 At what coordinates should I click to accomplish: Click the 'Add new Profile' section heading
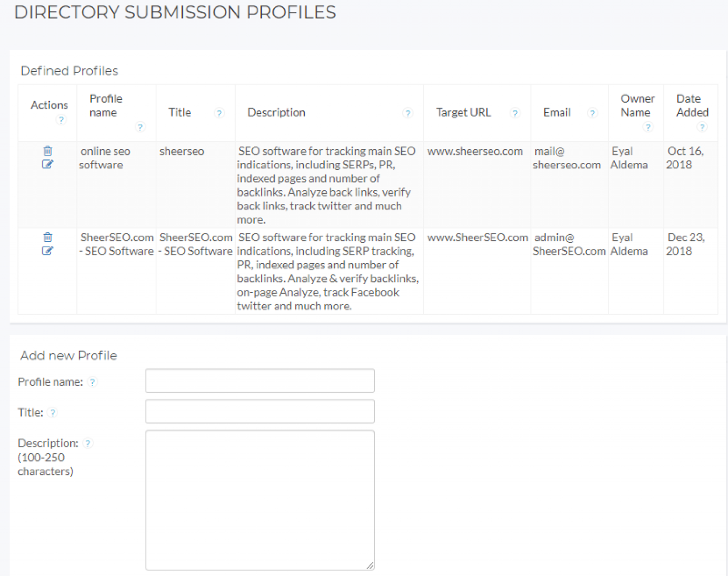click(69, 356)
